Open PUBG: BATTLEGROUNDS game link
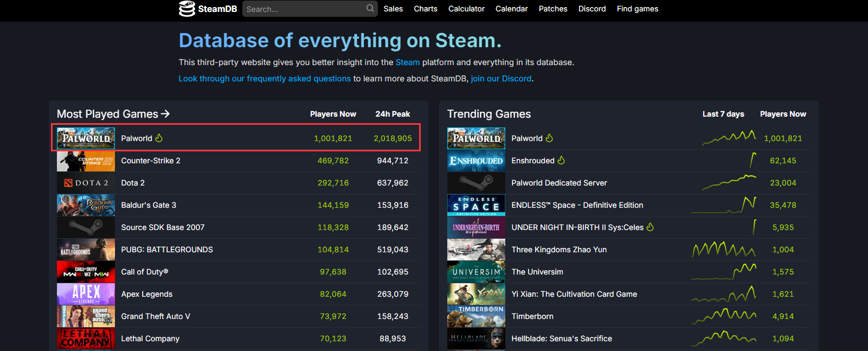This screenshot has height=351, width=868. (x=167, y=250)
